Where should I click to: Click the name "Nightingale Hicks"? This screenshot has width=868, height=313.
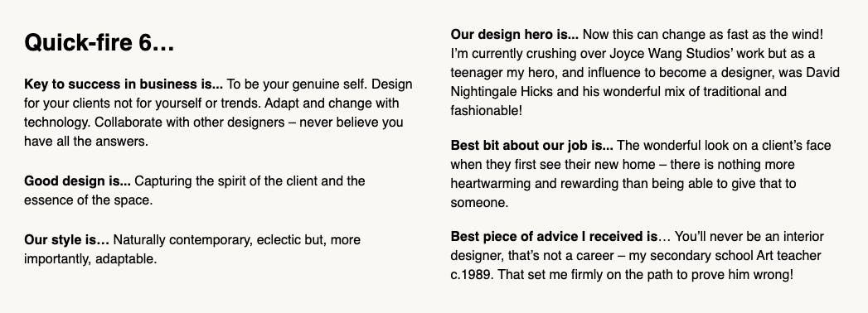tap(502, 91)
